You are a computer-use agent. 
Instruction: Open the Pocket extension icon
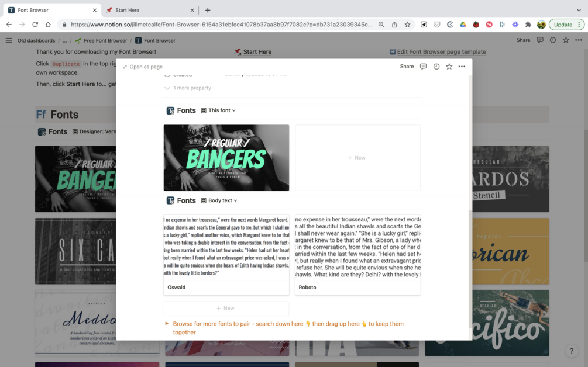pos(437,25)
